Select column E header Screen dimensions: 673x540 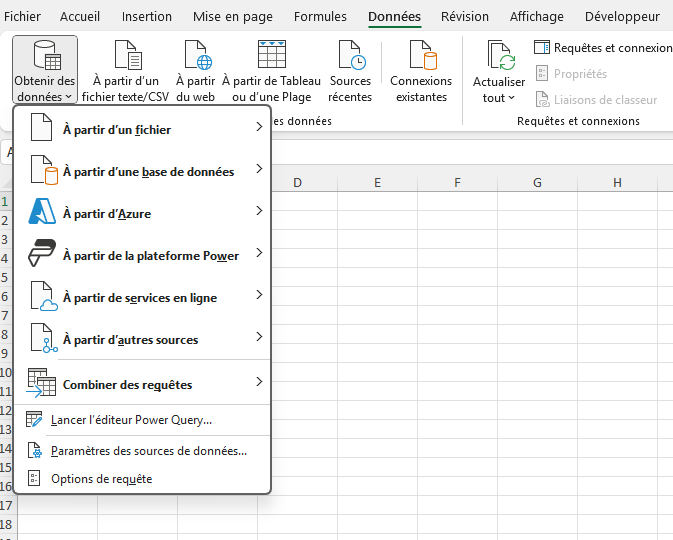377,182
